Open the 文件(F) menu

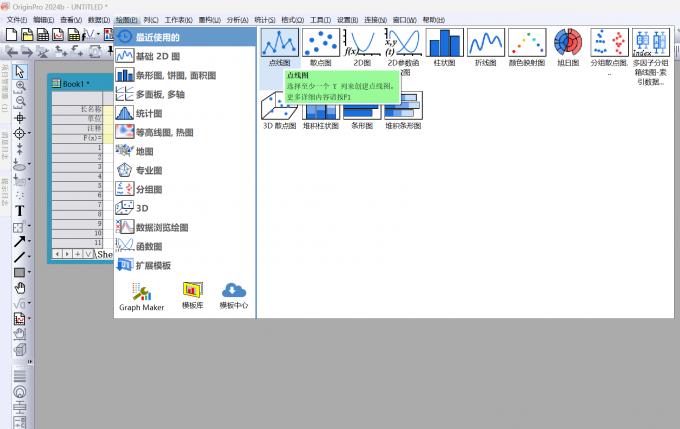[x=16, y=20]
